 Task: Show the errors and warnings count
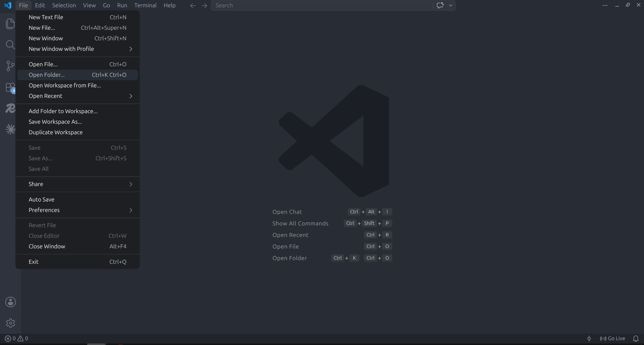tap(17, 338)
